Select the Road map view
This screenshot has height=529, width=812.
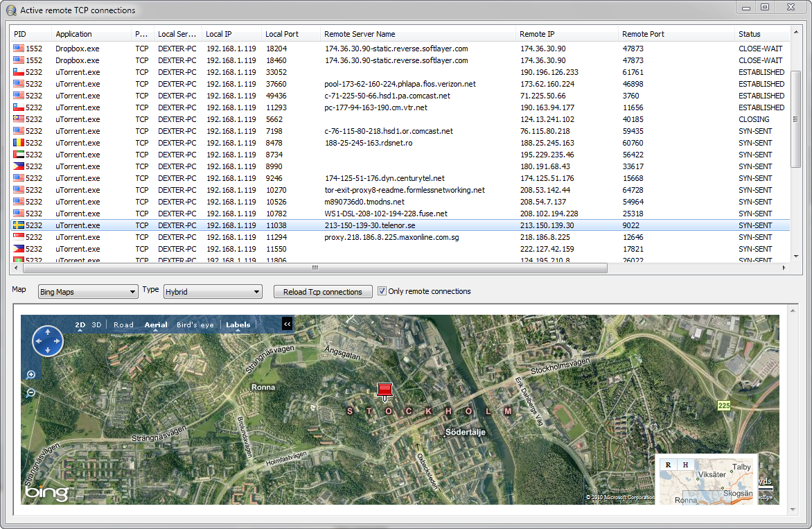[x=123, y=324]
